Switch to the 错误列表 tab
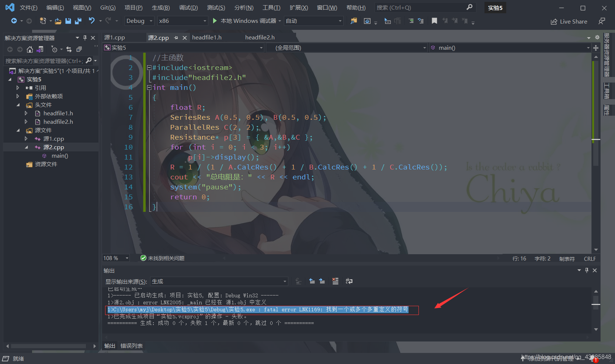This screenshot has width=615, height=364. pos(131,346)
